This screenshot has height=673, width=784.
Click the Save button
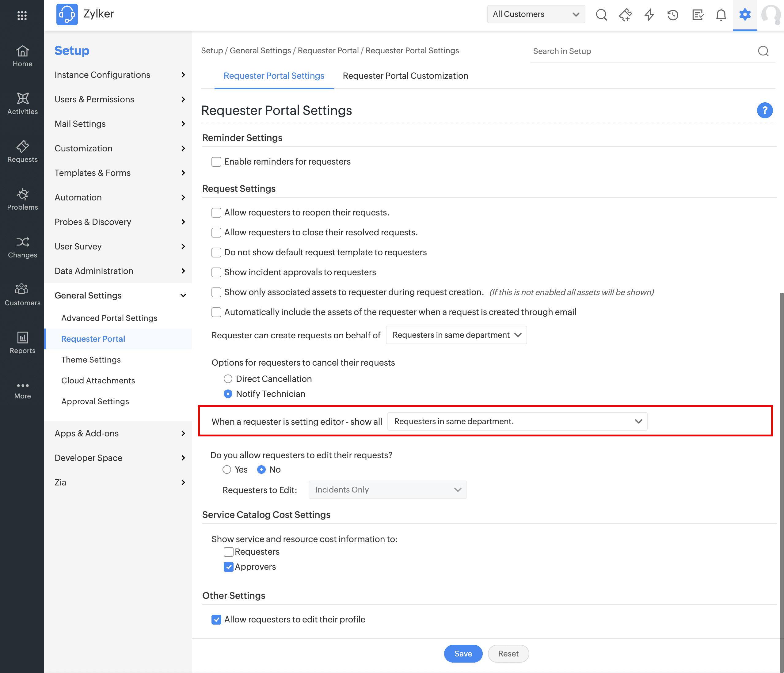pyautogui.click(x=463, y=654)
